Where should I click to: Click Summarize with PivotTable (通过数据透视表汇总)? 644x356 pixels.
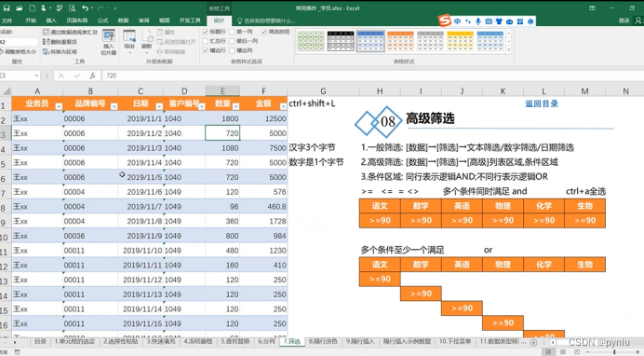[70, 32]
